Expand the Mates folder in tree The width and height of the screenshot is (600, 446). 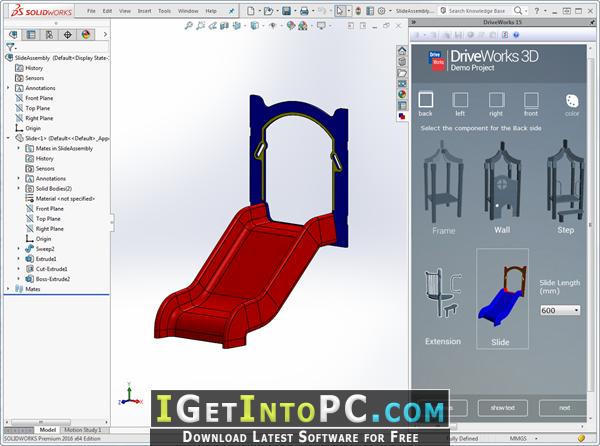pos(8,289)
